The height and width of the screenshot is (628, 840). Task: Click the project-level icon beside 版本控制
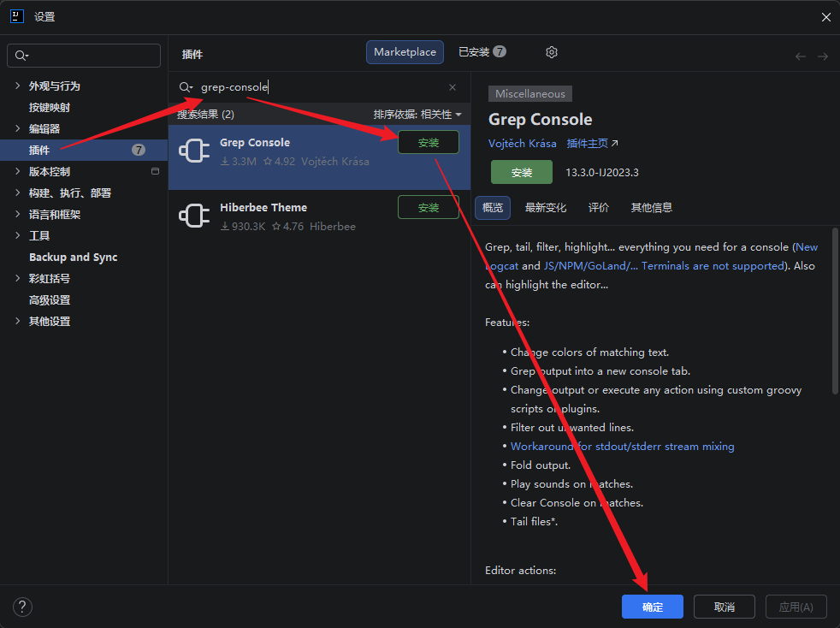156,171
